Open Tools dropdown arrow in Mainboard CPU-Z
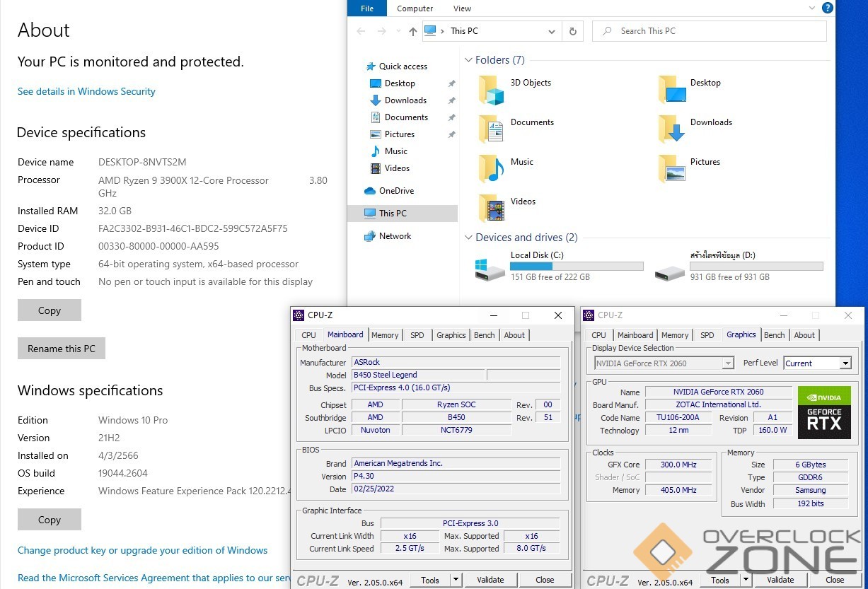This screenshot has width=868, height=589. (456, 580)
